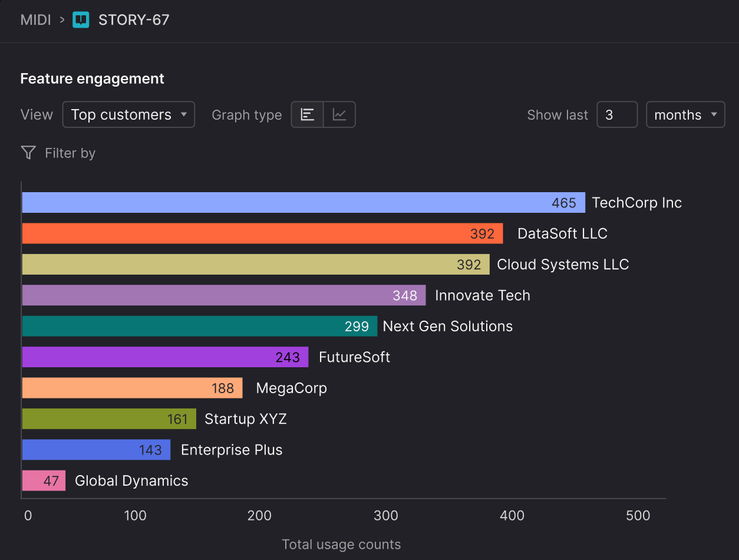Click the DataSoft LLC orange bar
The image size is (739, 560).
coord(262,233)
